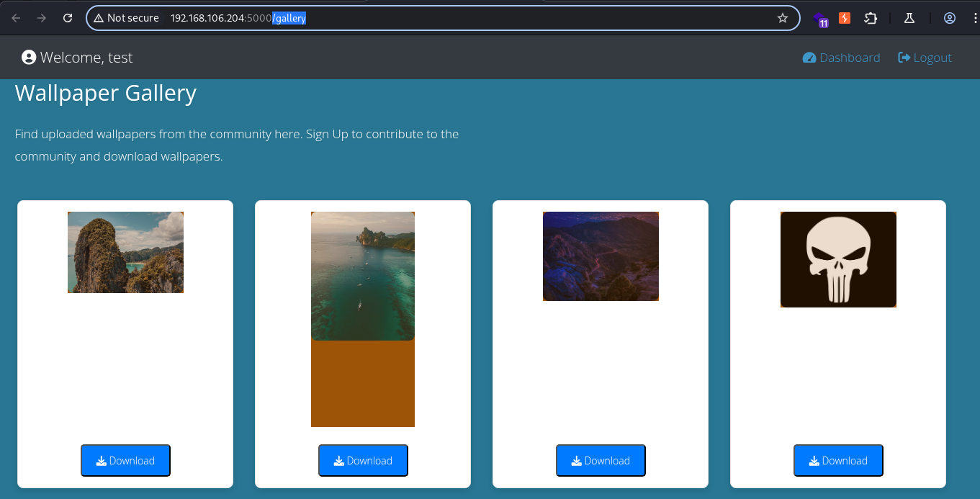
Task: Open the aerial ocean bay thumbnail
Action: [x=363, y=276]
